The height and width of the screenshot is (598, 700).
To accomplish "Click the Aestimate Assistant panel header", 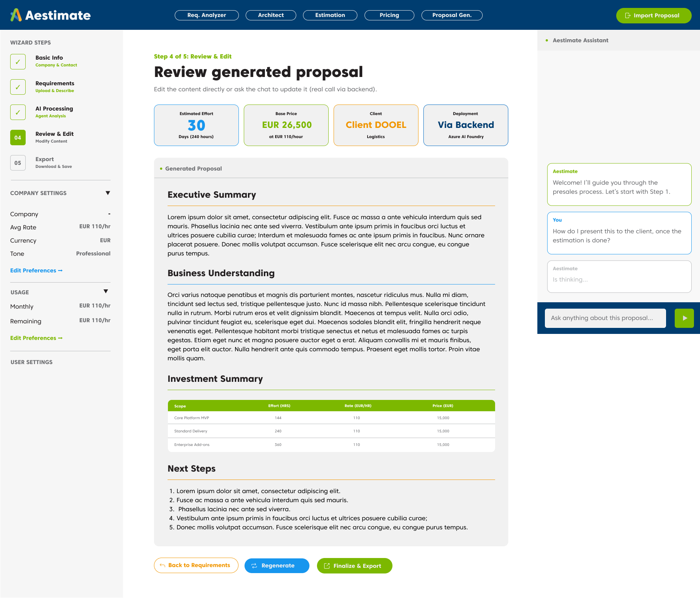I will click(x=618, y=40).
